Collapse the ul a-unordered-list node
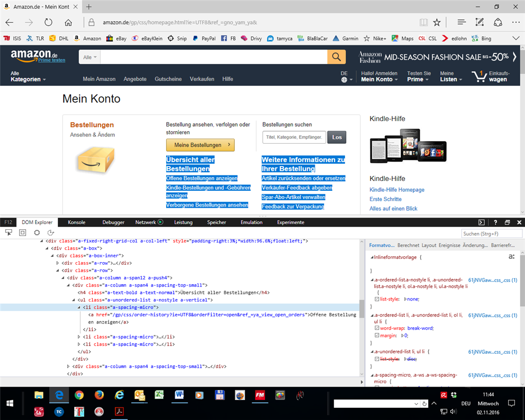 74,300
